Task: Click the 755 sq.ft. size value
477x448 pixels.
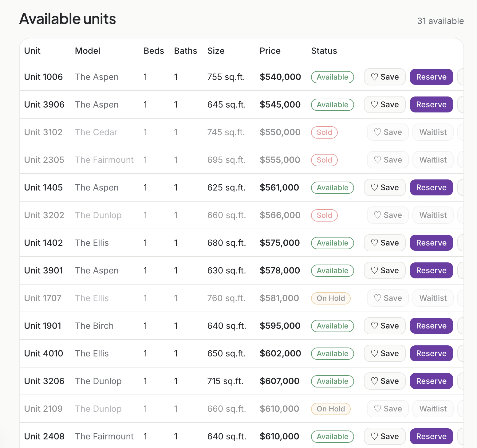Action: pyautogui.click(x=226, y=77)
